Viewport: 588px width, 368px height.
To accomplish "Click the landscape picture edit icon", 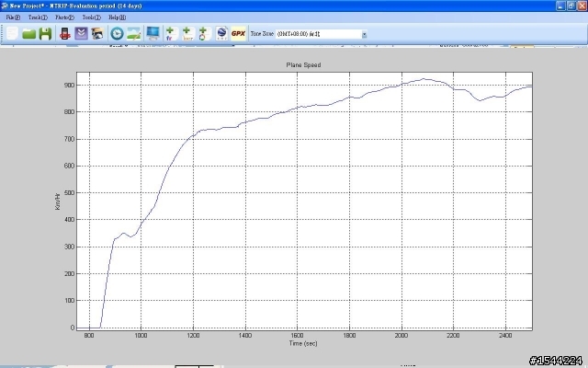I will pyautogui.click(x=133, y=34).
